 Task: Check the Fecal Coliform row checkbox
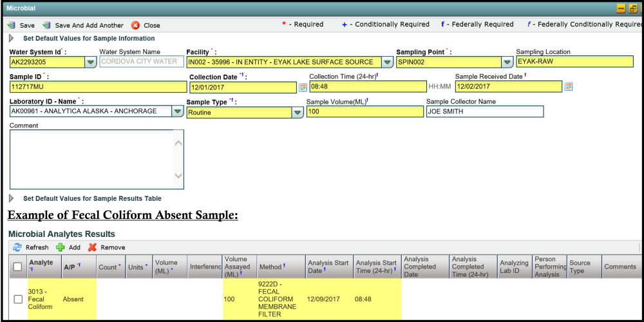(x=18, y=299)
